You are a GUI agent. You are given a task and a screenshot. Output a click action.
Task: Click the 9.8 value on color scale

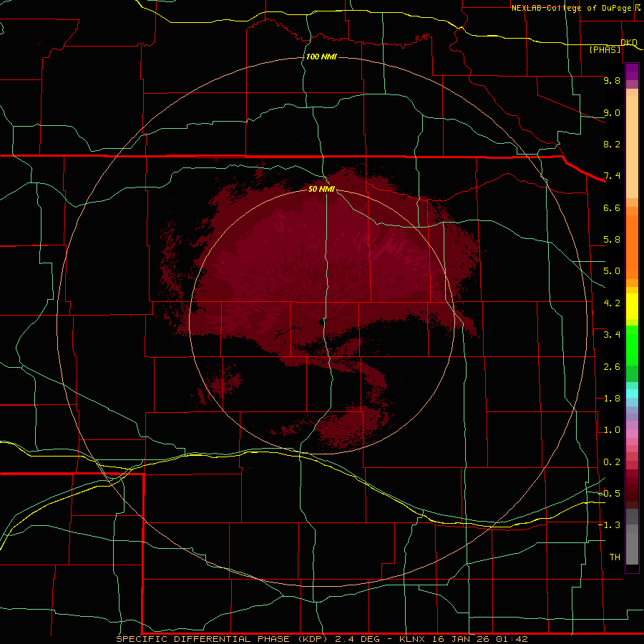(612, 80)
